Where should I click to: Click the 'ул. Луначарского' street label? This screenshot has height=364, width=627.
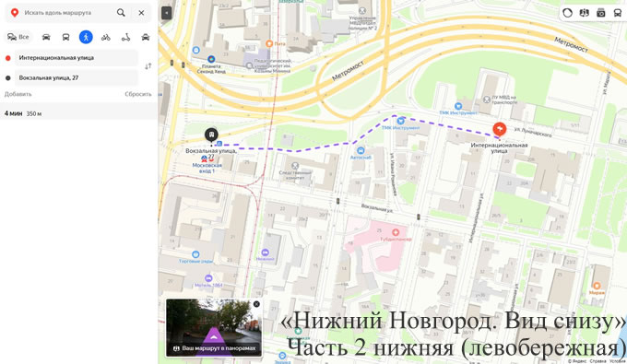point(533,133)
